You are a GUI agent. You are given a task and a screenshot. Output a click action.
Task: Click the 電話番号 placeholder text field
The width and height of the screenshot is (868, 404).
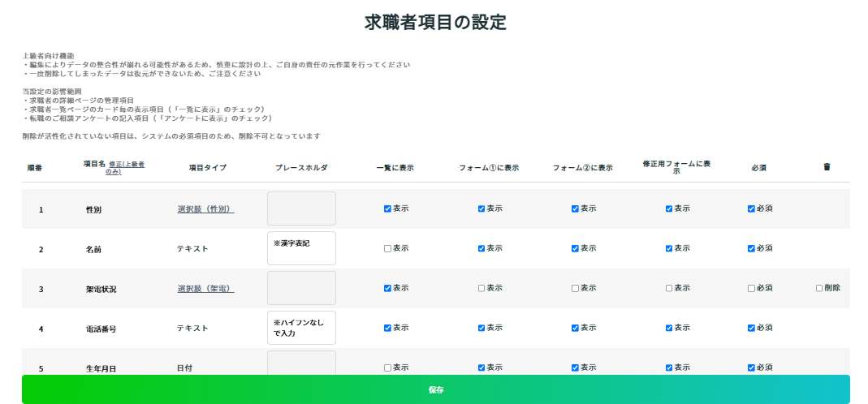[301, 328]
